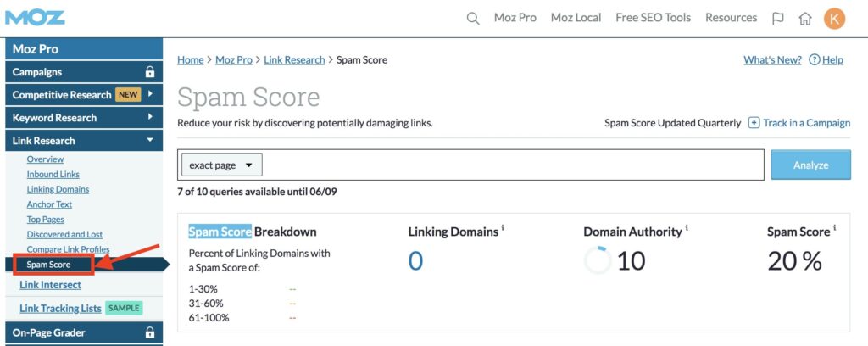Viewport: 868px width, 346px height.
Task: Open the Anchor Text link
Action: point(49,204)
